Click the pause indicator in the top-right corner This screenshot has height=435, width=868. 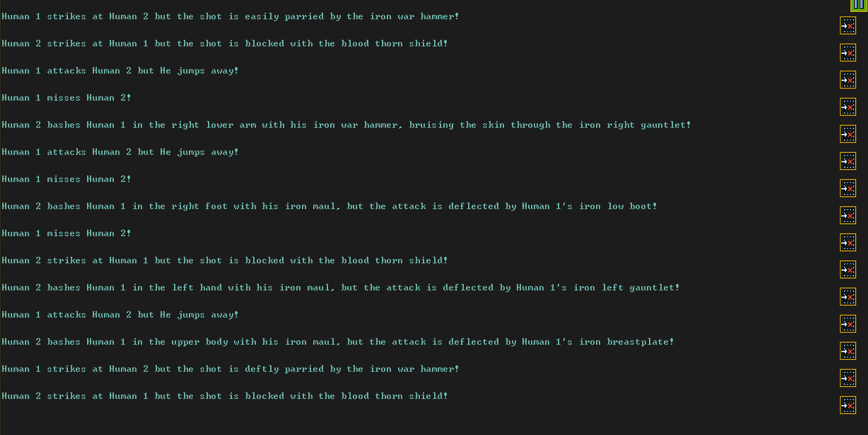(859, 5)
